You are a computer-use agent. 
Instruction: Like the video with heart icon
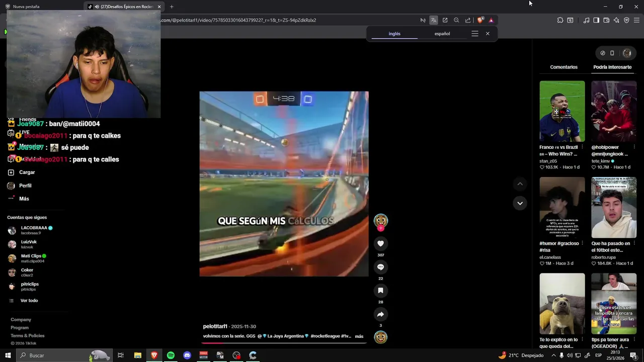(x=380, y=243)
